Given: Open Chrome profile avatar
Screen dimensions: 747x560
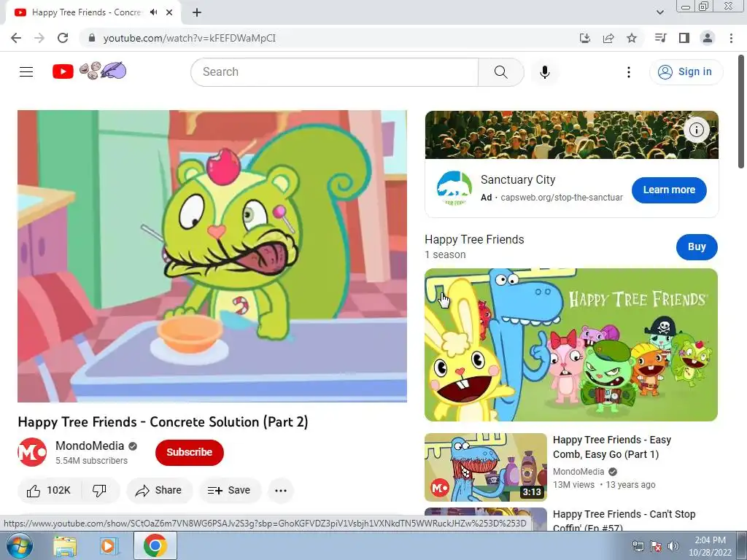Looking at the screenshot, I should [x=708, y=38].
